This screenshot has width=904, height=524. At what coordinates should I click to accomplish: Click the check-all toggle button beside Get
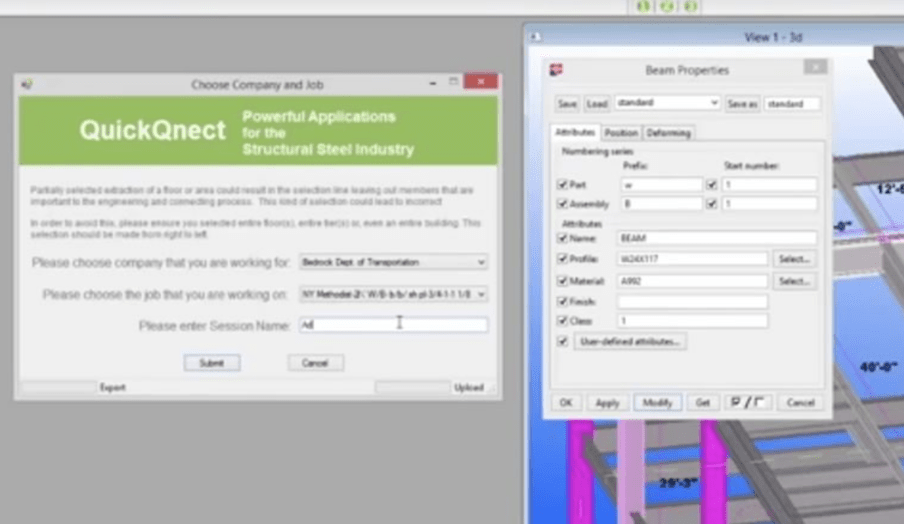747,402
